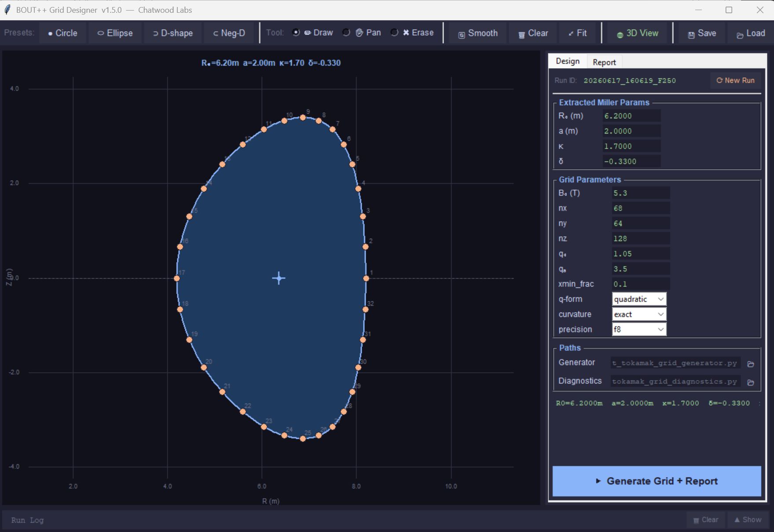774x532 pixels.
Task: Edit the κ elongation field
Action: point(631,146)
